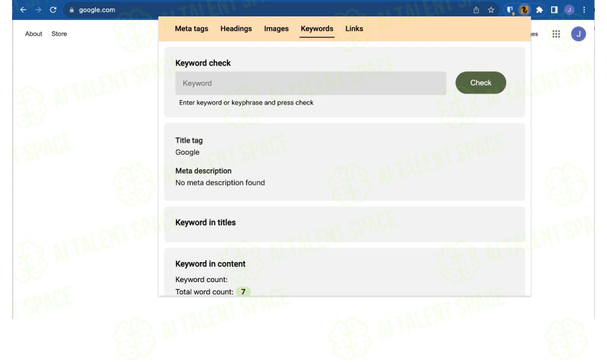The image size is (607, 364).
Task: Focus the Keyword input field
Action: coord(310,83)
